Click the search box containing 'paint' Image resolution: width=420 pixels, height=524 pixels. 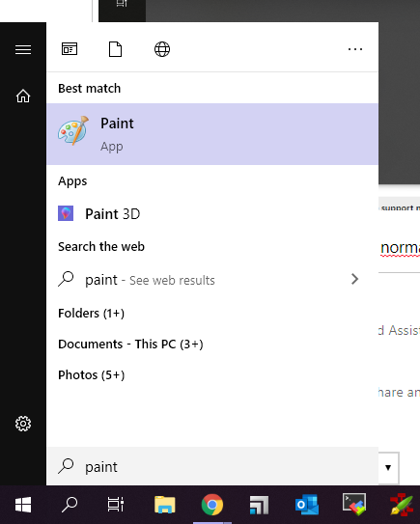click(x=212, y=466)
